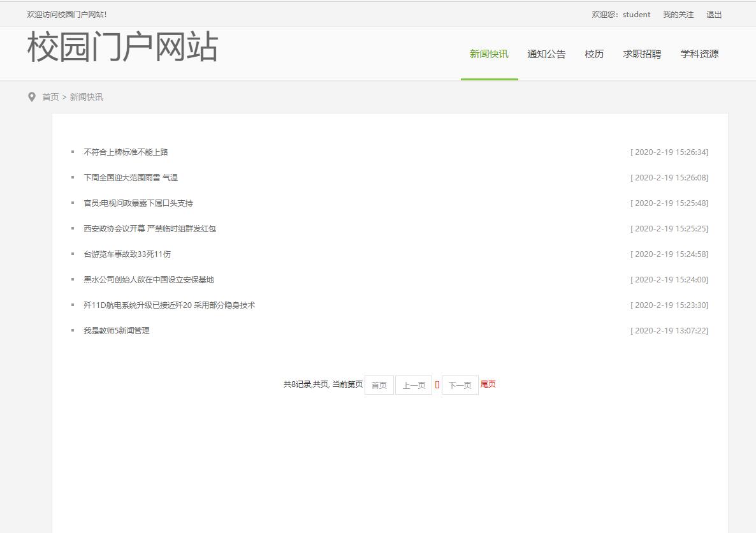756x533 pixels.
Task: Click the bullet icon beside 我是教师5新闻管理
Action: (x=71, y=330)
